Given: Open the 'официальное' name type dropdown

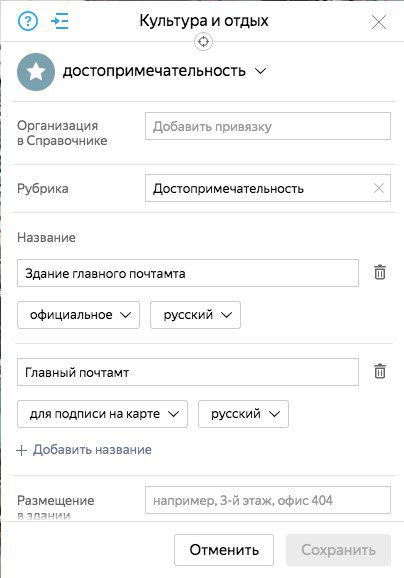Looking at the screenshot, I should click(79, 315).
